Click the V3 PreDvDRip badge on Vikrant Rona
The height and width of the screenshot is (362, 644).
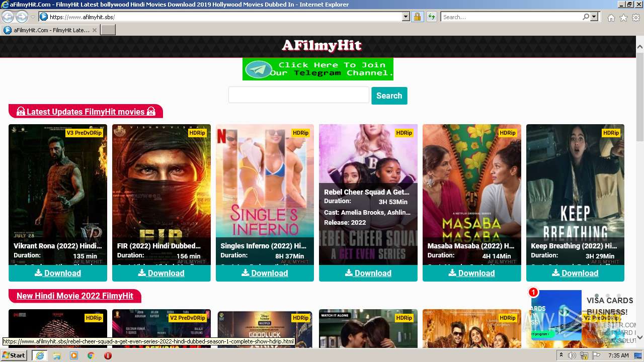click(84, 133)
